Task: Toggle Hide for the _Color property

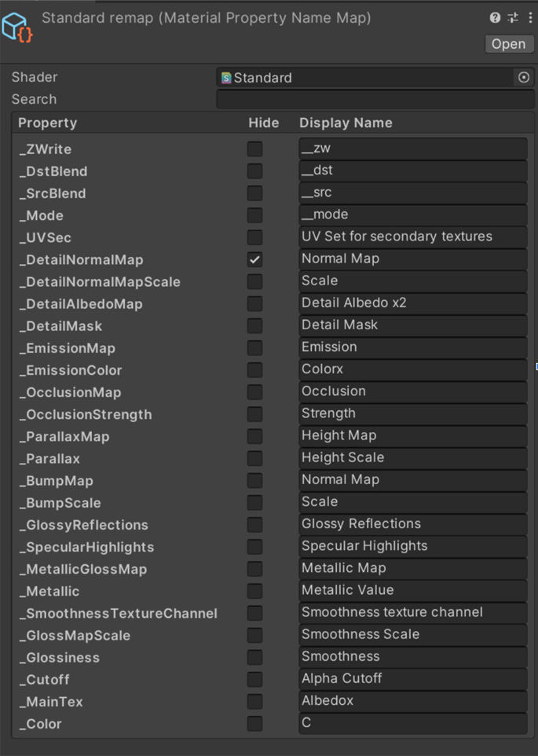Action: pos(254,724)
